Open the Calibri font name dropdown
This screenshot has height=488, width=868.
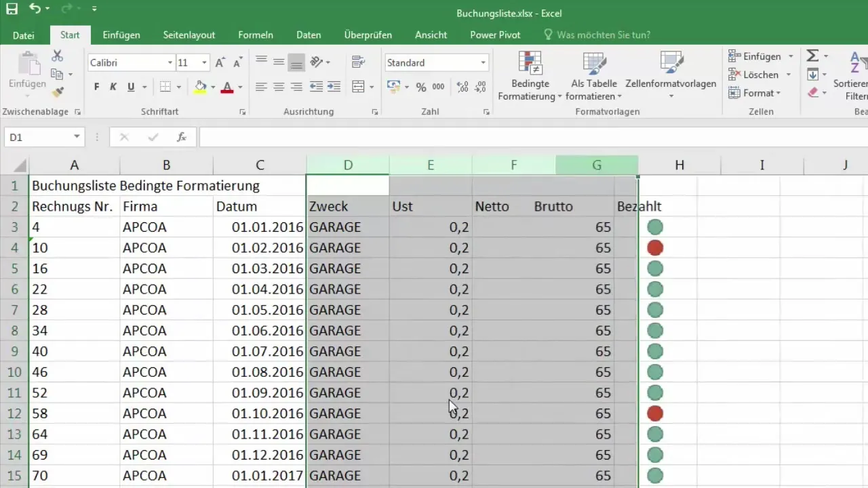click(x=170, y=62)
